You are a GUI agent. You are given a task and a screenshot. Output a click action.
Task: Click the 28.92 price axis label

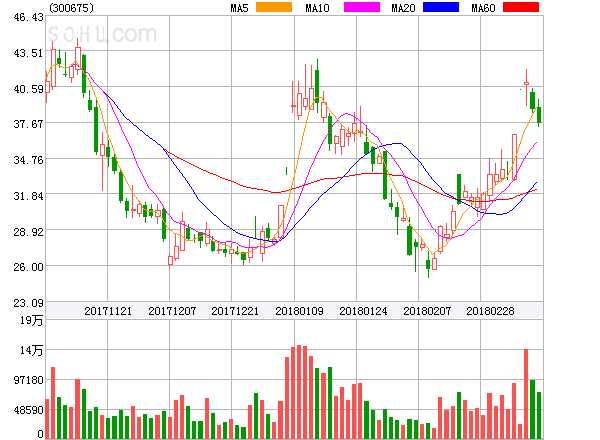(28, 232)
